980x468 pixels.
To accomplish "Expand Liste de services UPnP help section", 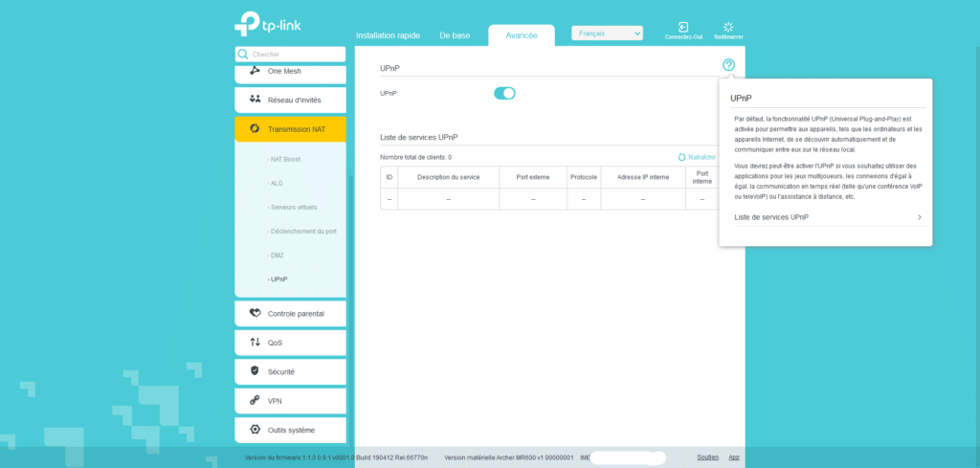I will click(x=827, y=218).
